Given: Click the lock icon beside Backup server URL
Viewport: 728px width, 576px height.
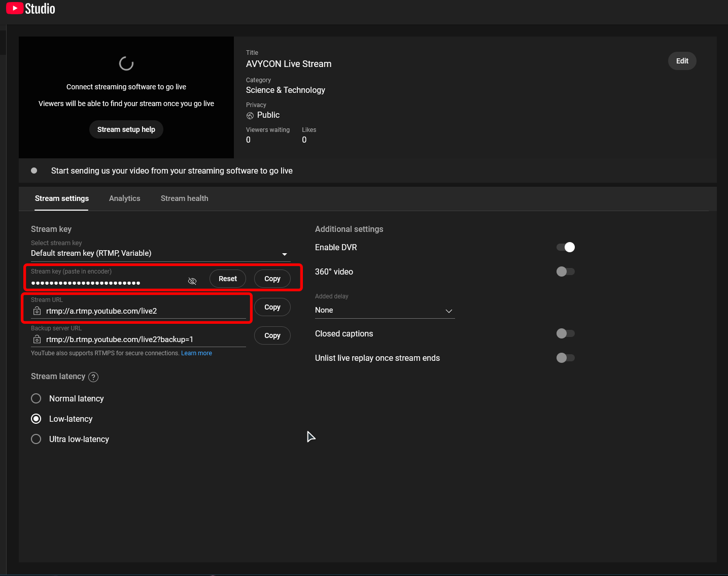Looking at the screenshot, I should [x=37, y=339].
